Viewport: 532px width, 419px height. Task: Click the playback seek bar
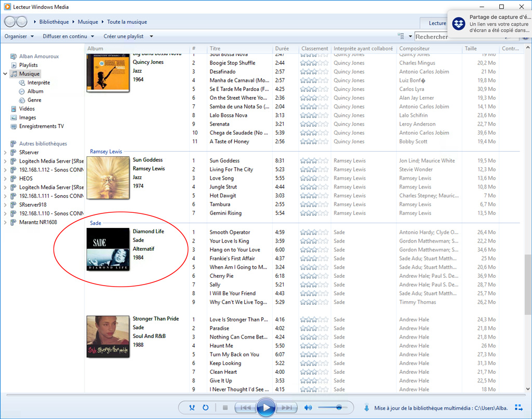pyautogui.click(x=266, y=395)
